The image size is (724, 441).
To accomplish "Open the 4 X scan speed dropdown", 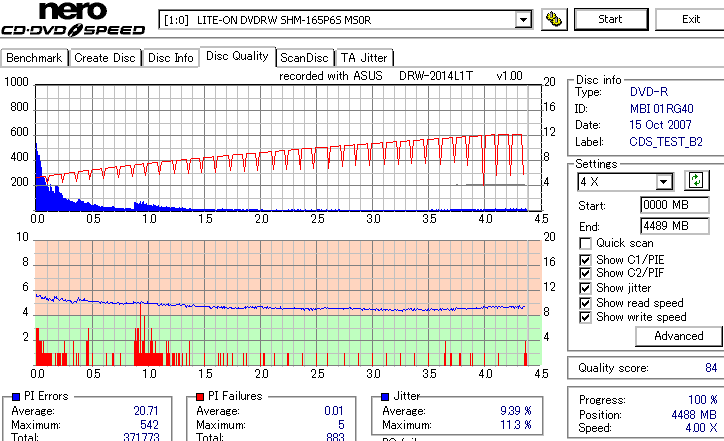I will [x=664, y=182].
